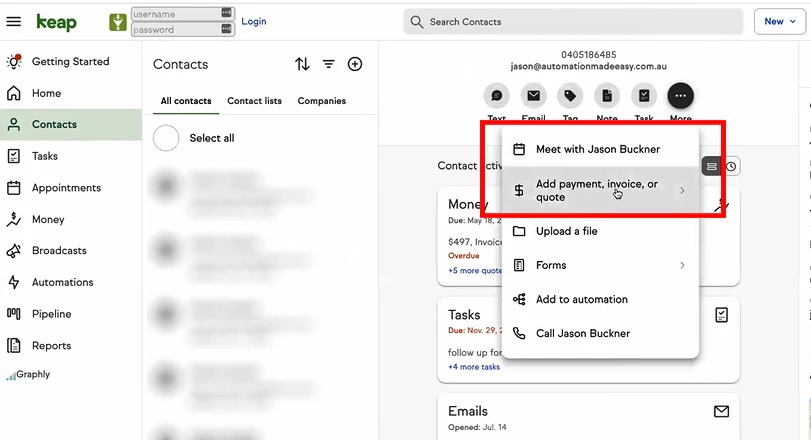This screenshot has height=440, width=811.
Task: Add a new contact with plus icon
Action: (x=355, y=64)
